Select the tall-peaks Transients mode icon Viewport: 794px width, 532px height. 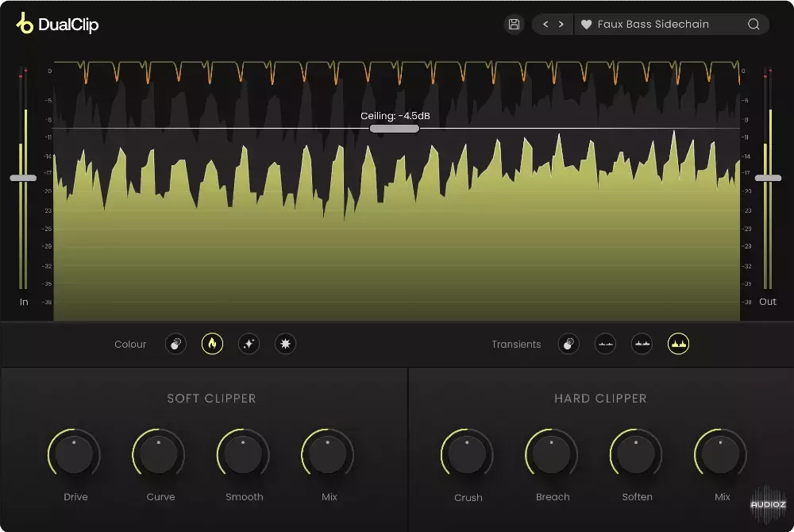pyautogui.click(x=678, y=344)
